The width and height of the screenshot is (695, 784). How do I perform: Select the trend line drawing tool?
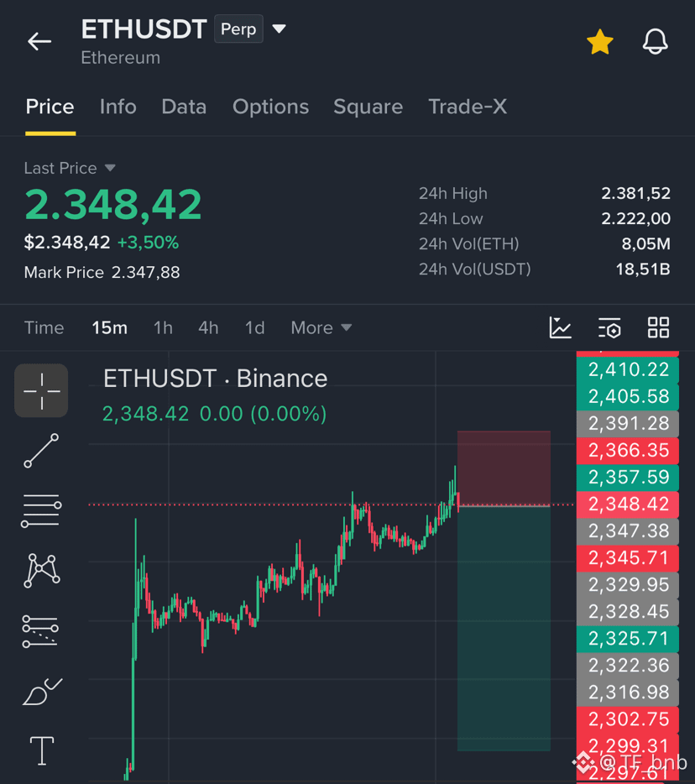point(41,451)
